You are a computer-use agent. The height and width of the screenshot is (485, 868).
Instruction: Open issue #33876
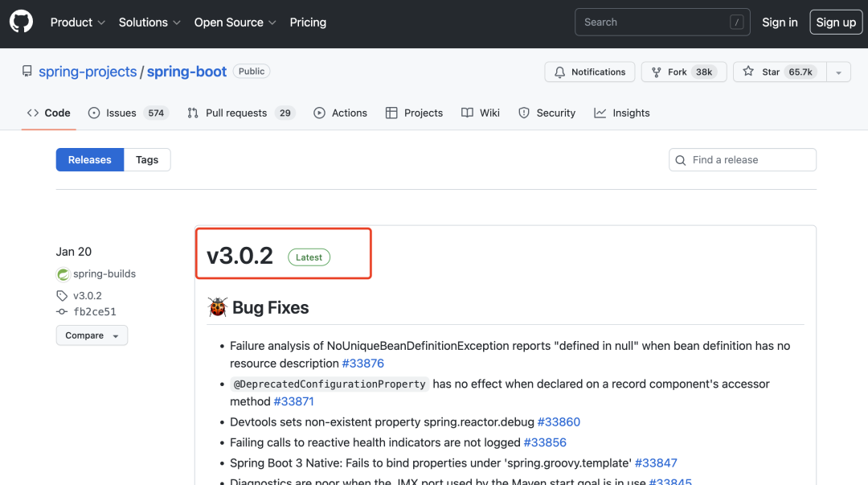363,363
